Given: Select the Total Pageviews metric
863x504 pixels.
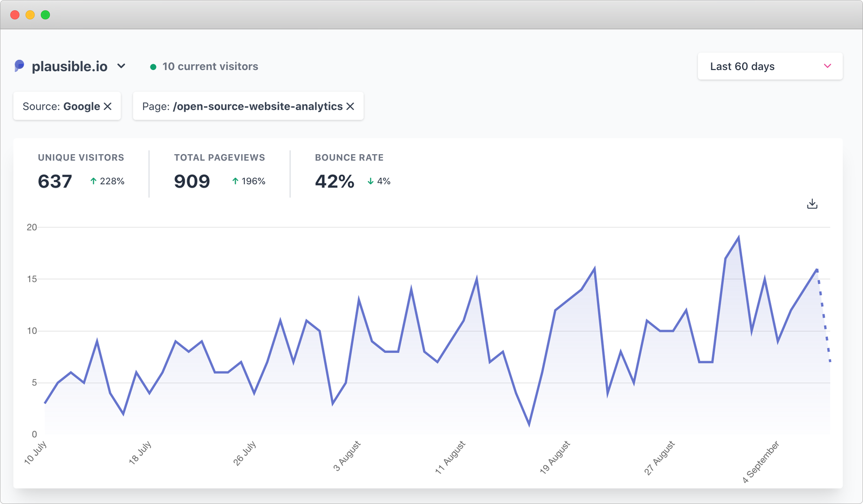Looking at the screenshot, I should [x=219, y=170].
